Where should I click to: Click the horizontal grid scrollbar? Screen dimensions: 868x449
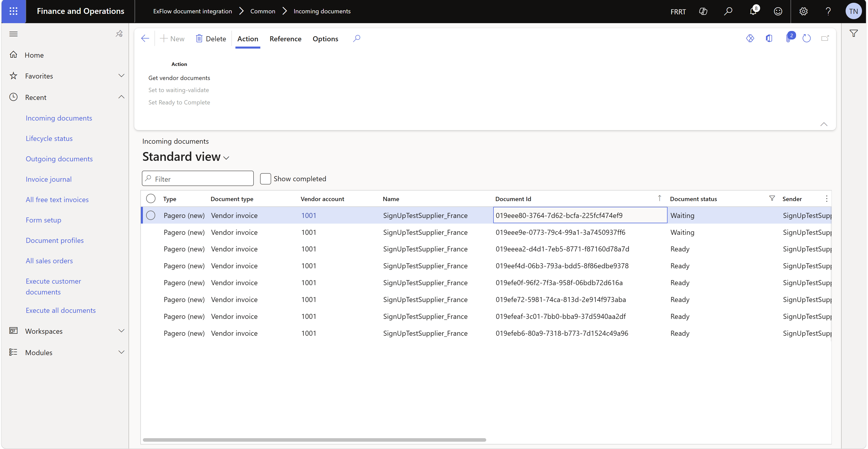point(314,439)
